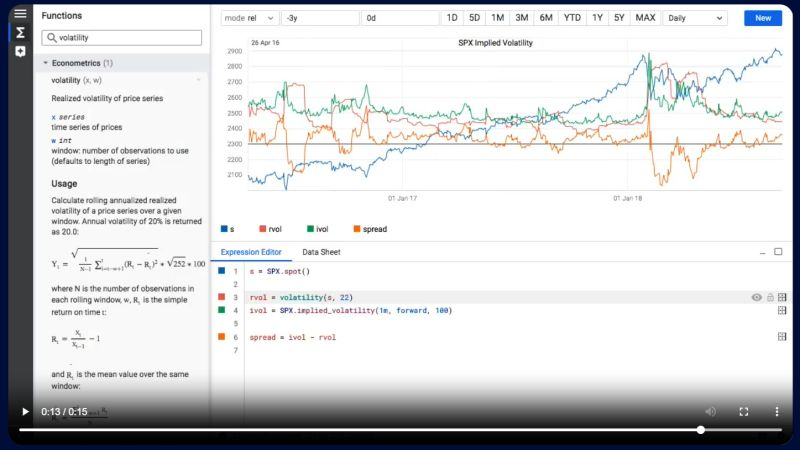Select the 1Y range button

597,18
